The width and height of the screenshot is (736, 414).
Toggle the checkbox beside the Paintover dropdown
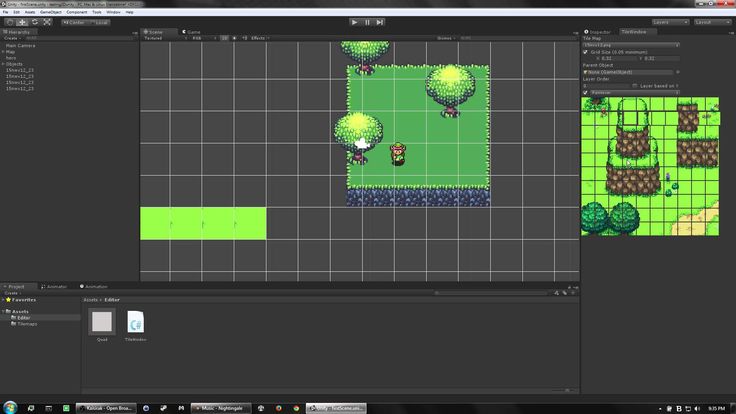(x=585, y=92)
